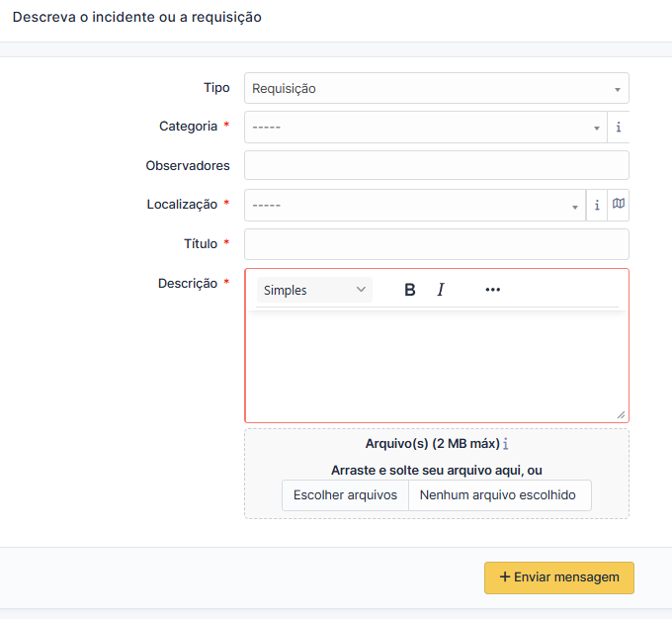The height and width of the screenshot is (619, 672).
Task: Click the editor resize handle corner
Action: coord(621,415)
